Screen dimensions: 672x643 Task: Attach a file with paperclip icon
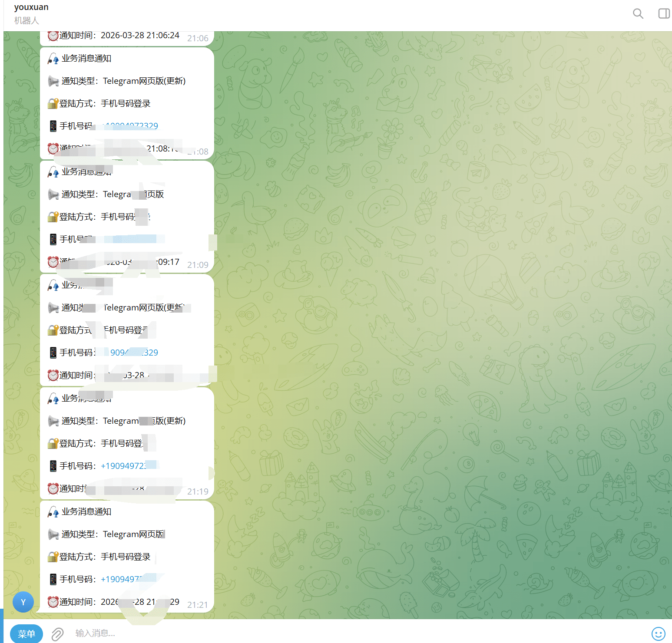tap(57, 634)
